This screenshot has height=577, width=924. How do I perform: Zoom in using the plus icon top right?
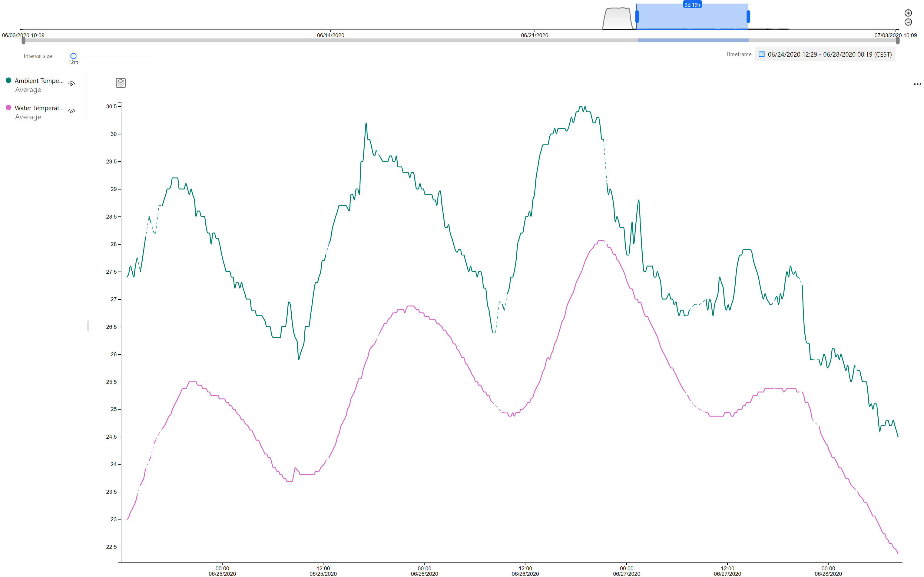[908, 13]
